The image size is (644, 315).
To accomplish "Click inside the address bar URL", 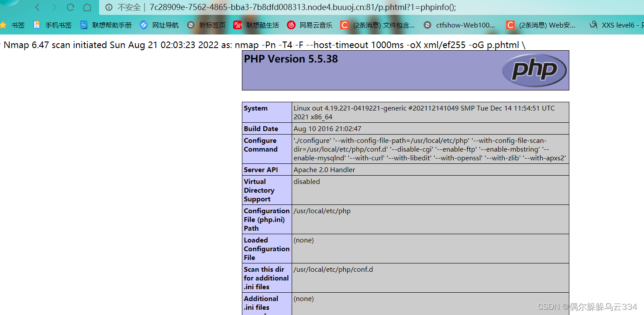I will tap(262, 7).
